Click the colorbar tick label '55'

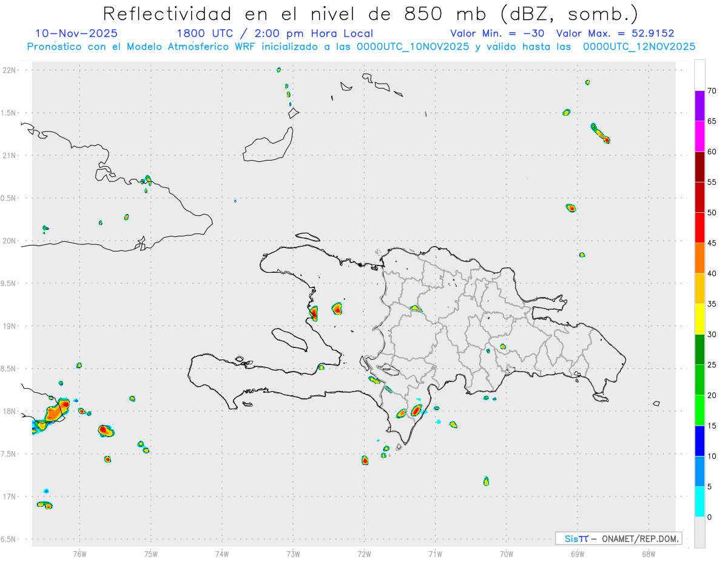[x=712, y=182]
